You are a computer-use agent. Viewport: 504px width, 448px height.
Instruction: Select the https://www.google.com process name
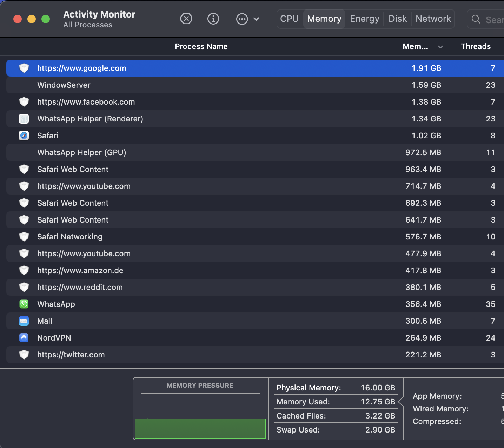(x=81, y=68)
